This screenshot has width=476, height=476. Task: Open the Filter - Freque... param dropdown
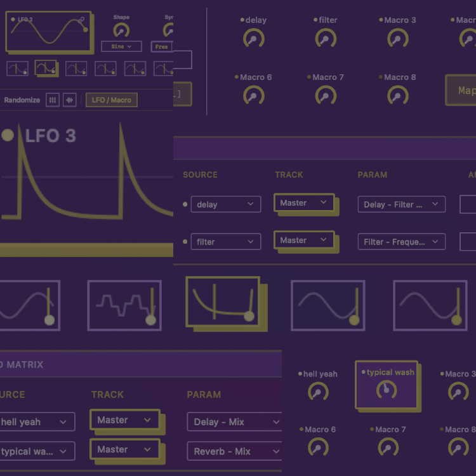(x=401, y=242)
